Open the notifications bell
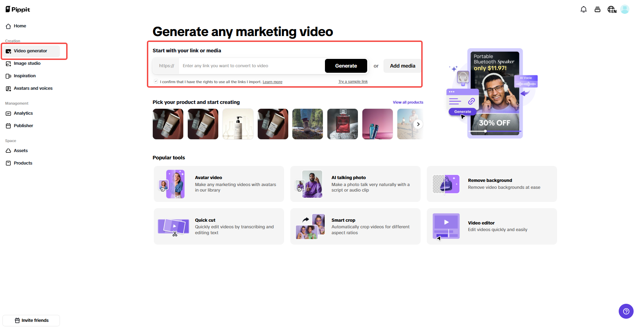 point(583,9)
